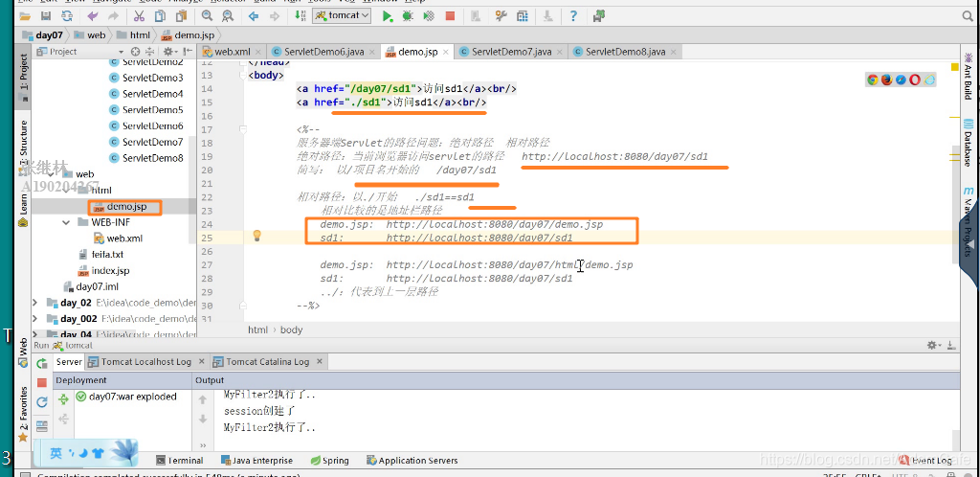Open the Tomcat Localhost Log tab

tap(146, 361)
